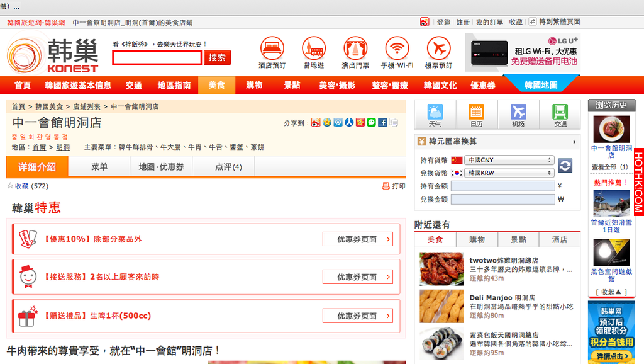Open the flight ticket booking (機票預訂) icon

point(438,48)
